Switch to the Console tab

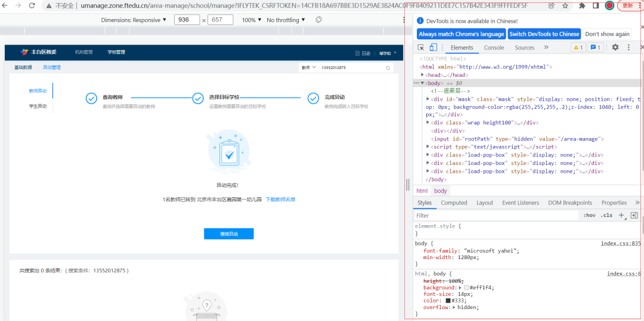(x=494, y=48)
